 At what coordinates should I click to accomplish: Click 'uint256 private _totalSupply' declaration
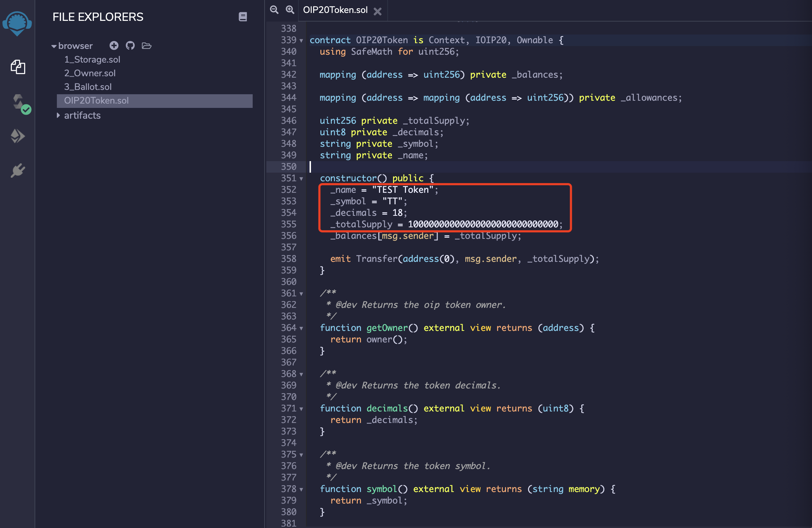coord(394,120)
